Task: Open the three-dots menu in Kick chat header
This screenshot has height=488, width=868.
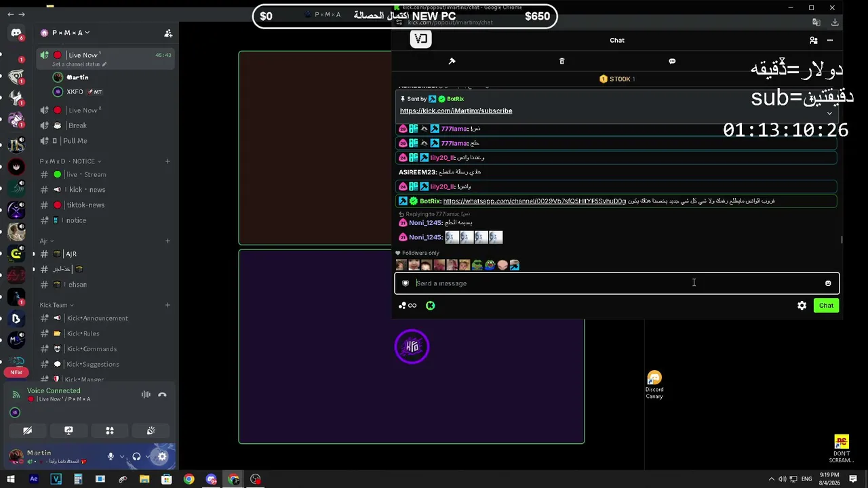Action: click(830, 40)
